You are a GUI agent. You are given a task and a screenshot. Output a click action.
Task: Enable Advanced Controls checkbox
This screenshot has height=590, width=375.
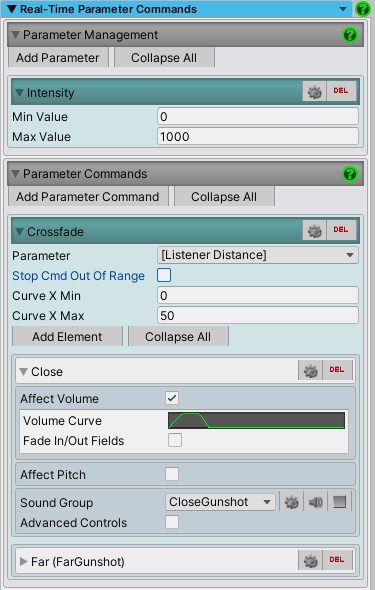coord(172,522)
